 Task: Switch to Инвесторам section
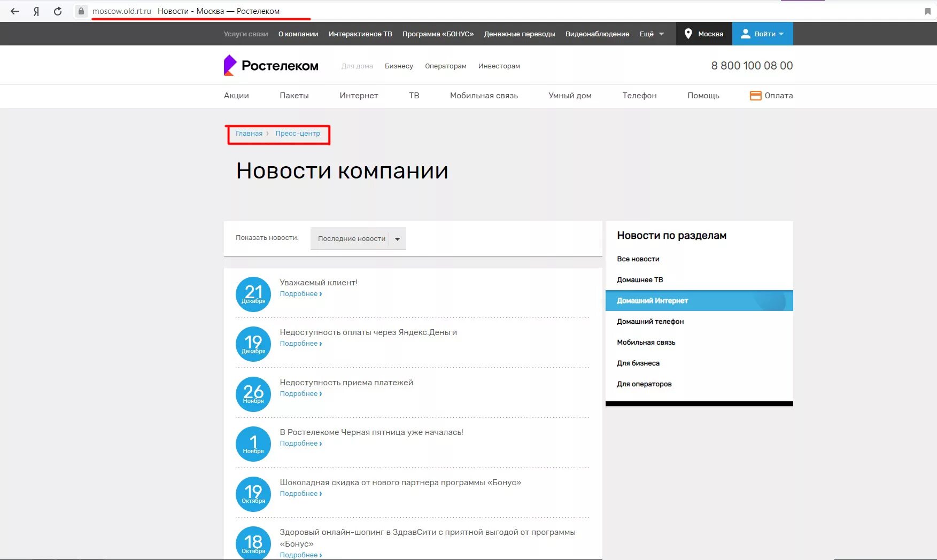[x=499, y=66]
